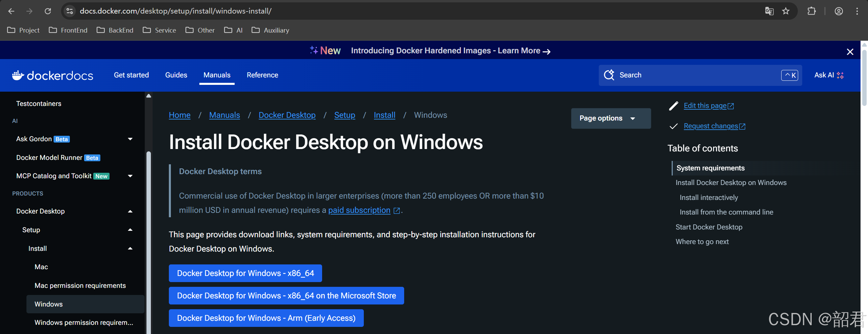Open the Project bookmarks folder
The height and width of the screenshot is (334, 868).
click(x=23, y=30)
